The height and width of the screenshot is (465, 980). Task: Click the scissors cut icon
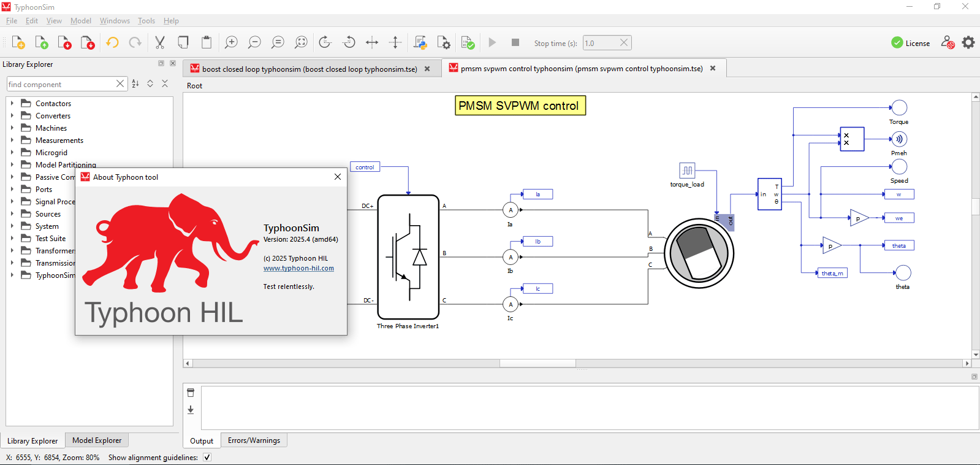160,42
